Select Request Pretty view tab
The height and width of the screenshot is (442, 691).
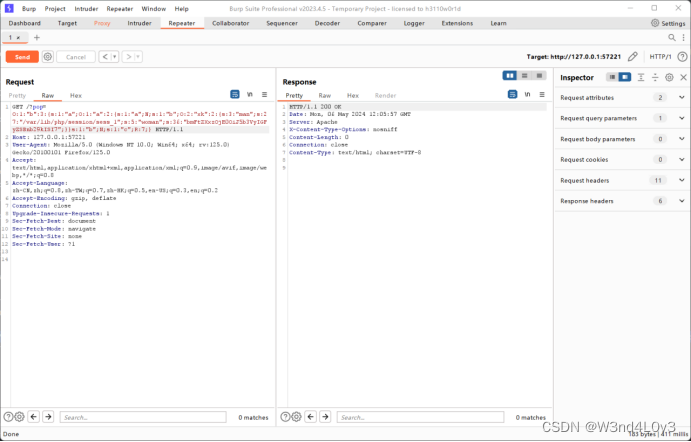(17, 95)
